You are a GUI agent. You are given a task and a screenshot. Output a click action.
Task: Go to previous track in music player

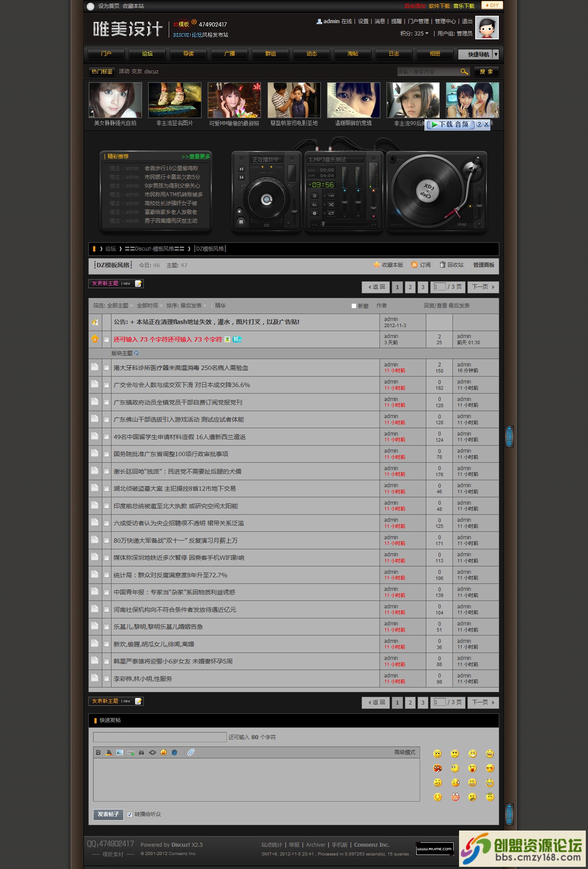click(x=241, y=178)
